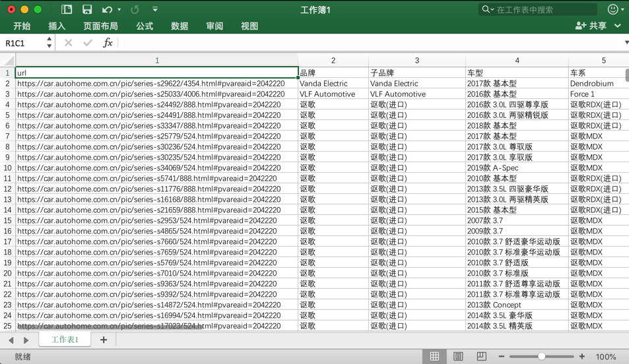This screenshot has height=364, width=629.
Task: Click the select-all corner triangle
Action: click(x=9, y=61)
